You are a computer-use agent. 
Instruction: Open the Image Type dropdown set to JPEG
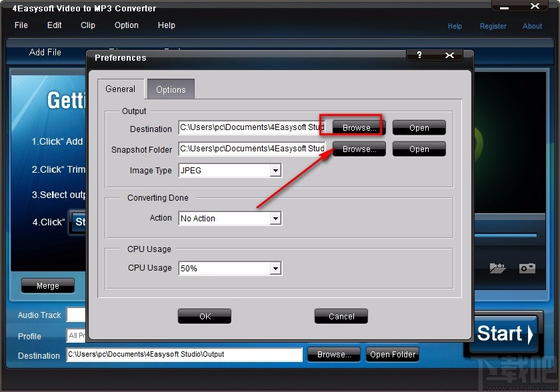coord(275,170)
